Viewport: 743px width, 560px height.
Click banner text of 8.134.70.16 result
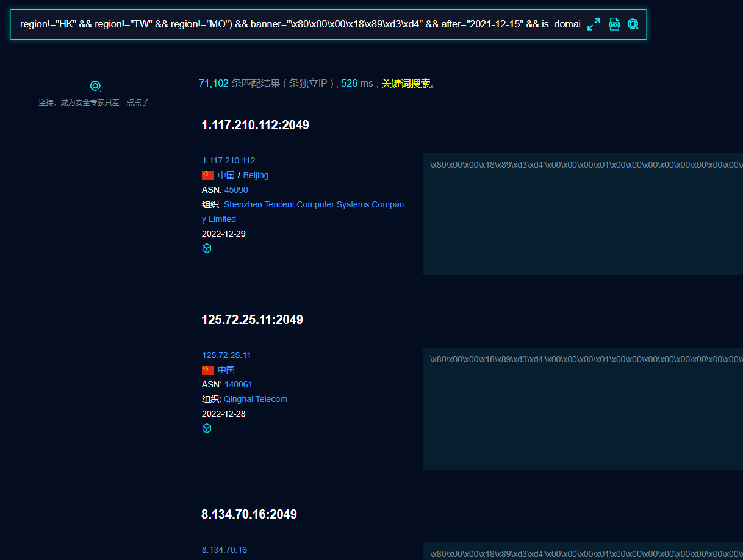coord(586,554)
